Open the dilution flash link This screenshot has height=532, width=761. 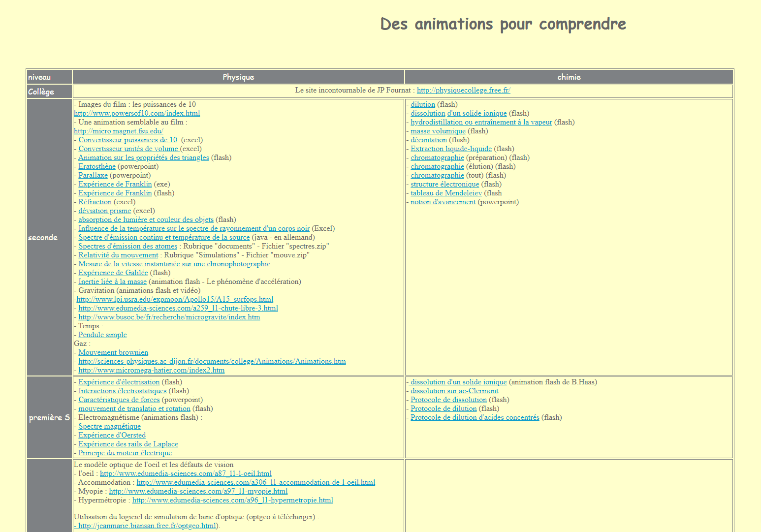[x=423, y=105]
